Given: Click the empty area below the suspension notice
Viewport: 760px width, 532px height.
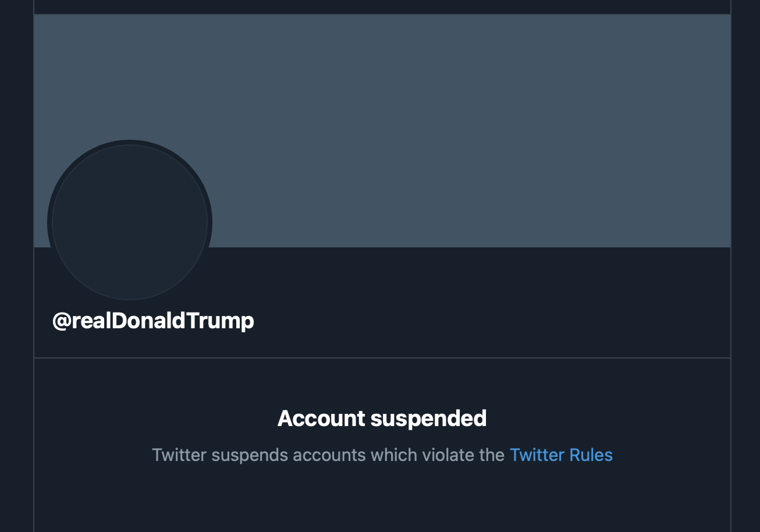Looking at the screenshot, I should tap(382, 501).
